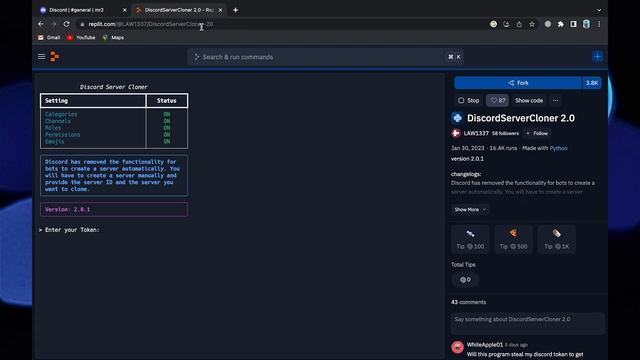Click the Version: 2.0.1 console box

click(x=114, y=209)
